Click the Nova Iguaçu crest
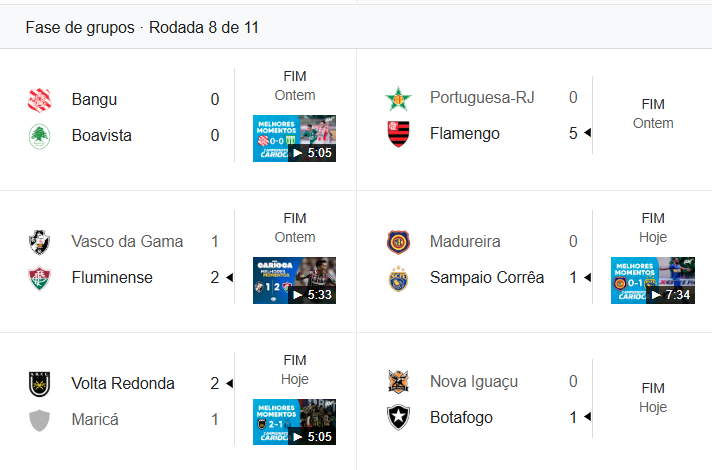Viewport: 712px width, 470px height. pos(398,382)
